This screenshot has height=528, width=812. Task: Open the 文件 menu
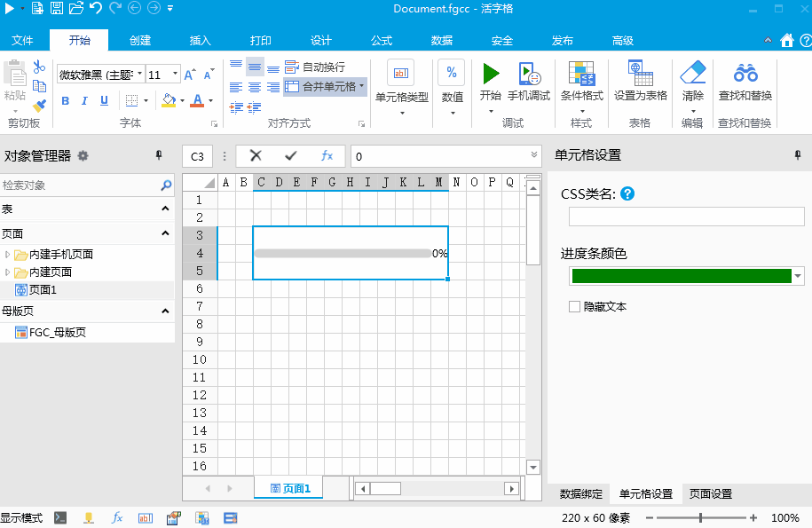click(22, 41)
